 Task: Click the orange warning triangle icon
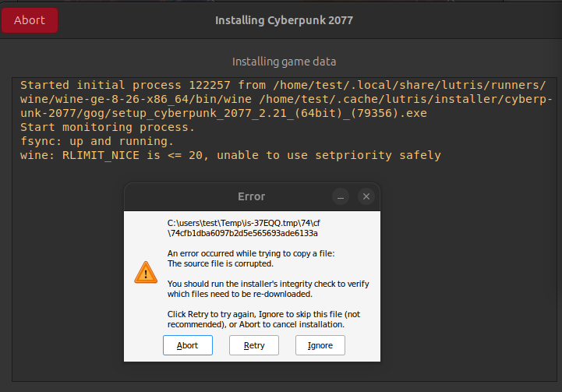pyautogui.click(x=145, y=271)
